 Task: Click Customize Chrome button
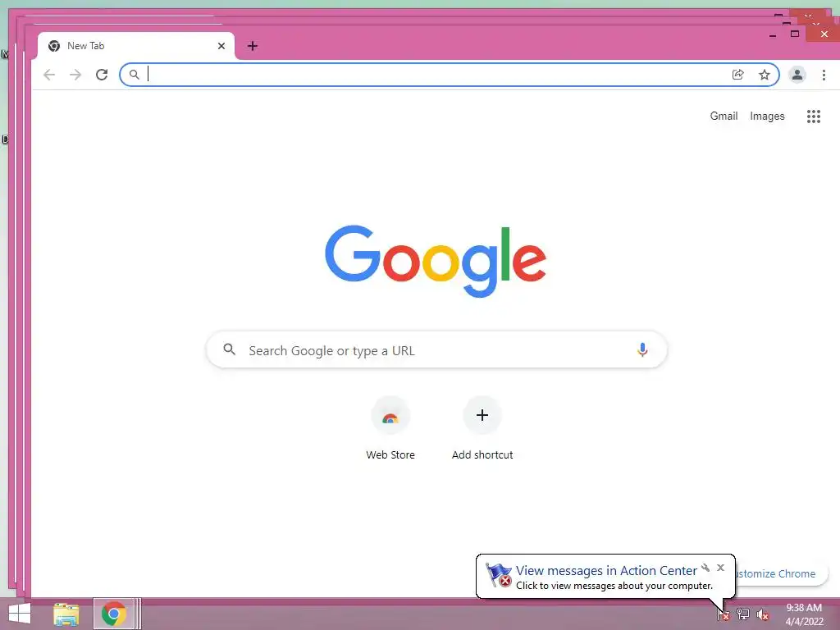coord(781,573)
